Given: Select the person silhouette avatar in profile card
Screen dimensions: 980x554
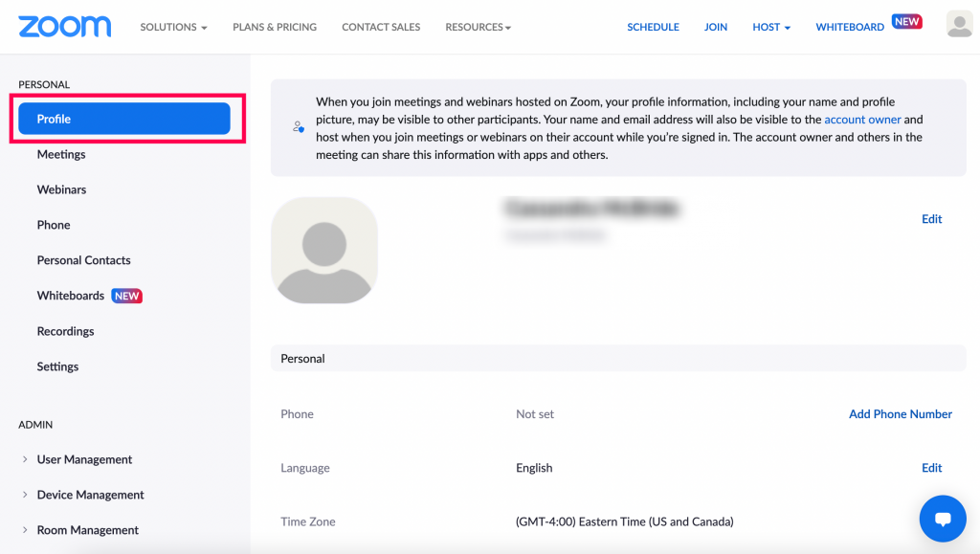Looking at the screenshot, I should coord(324,251).
